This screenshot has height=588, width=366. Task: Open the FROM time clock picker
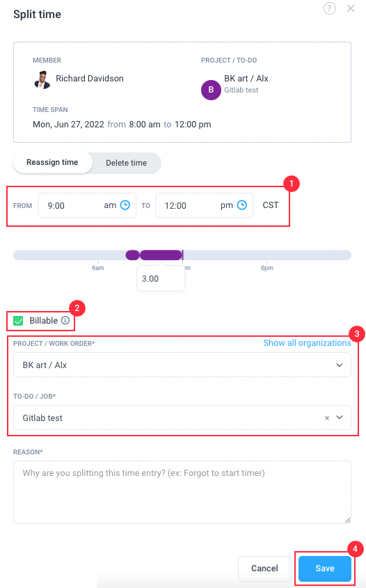(x=125, y=205)
